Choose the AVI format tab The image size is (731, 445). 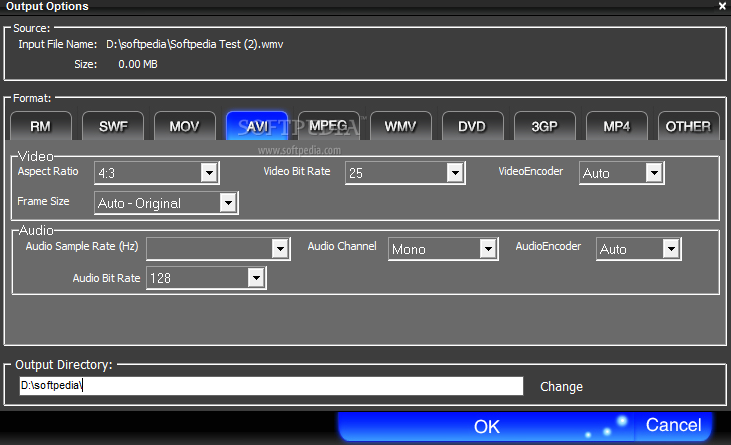click(257, 126)
